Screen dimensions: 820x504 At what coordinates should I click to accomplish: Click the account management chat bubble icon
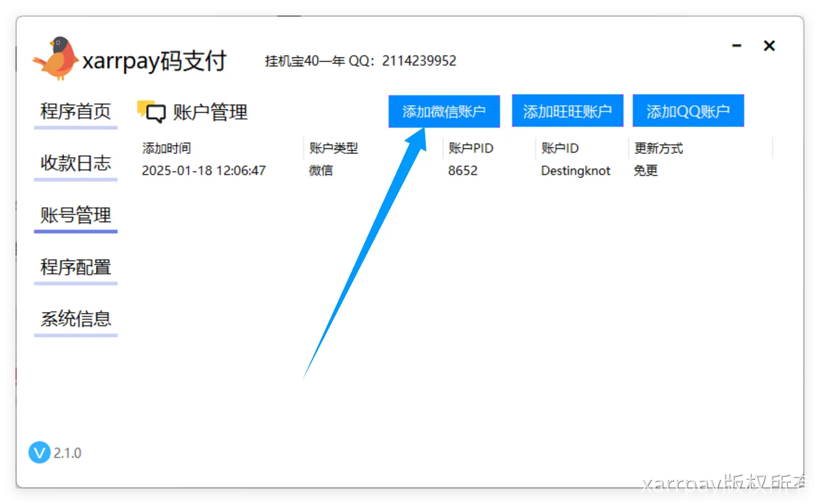click(x=152, y=111)
